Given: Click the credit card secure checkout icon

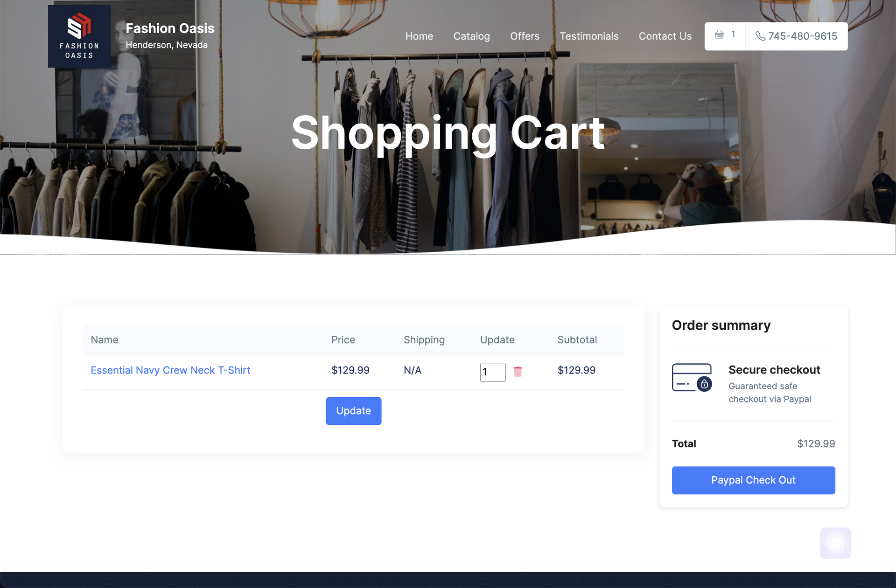Looking at the screenshot, I should tap(692, 377).
